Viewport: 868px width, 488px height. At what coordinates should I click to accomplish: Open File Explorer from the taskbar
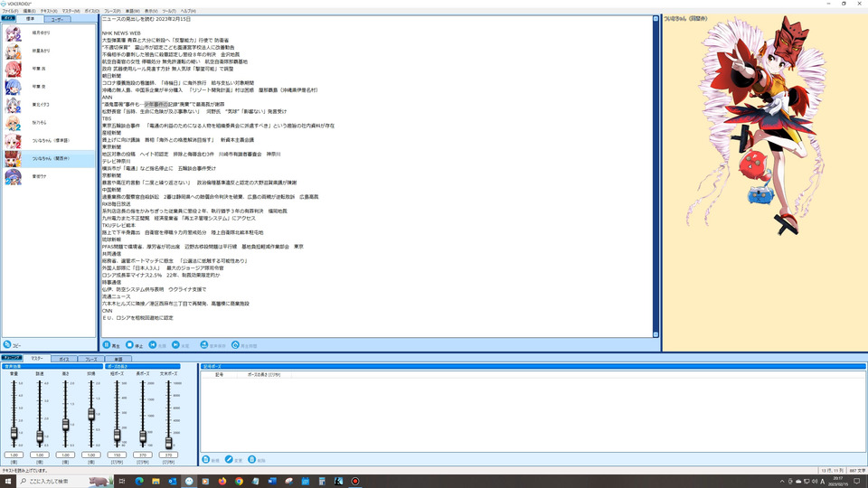[156, 481]
